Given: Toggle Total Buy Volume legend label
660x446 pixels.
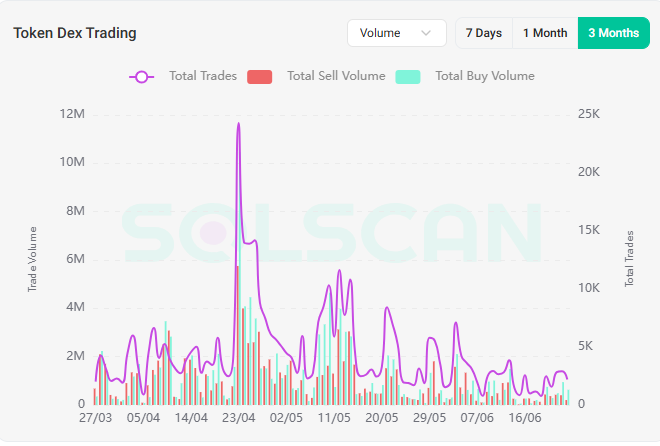Looking at the screenshot, I should tap(484, 76).
